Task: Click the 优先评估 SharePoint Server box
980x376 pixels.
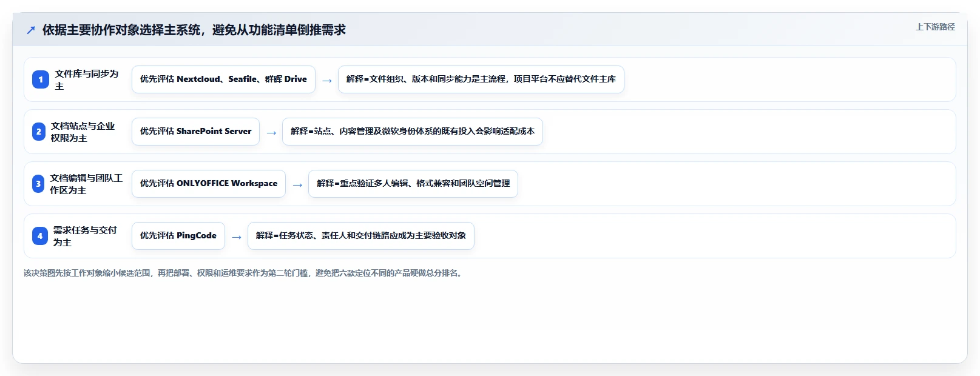Action: point(195,132)
